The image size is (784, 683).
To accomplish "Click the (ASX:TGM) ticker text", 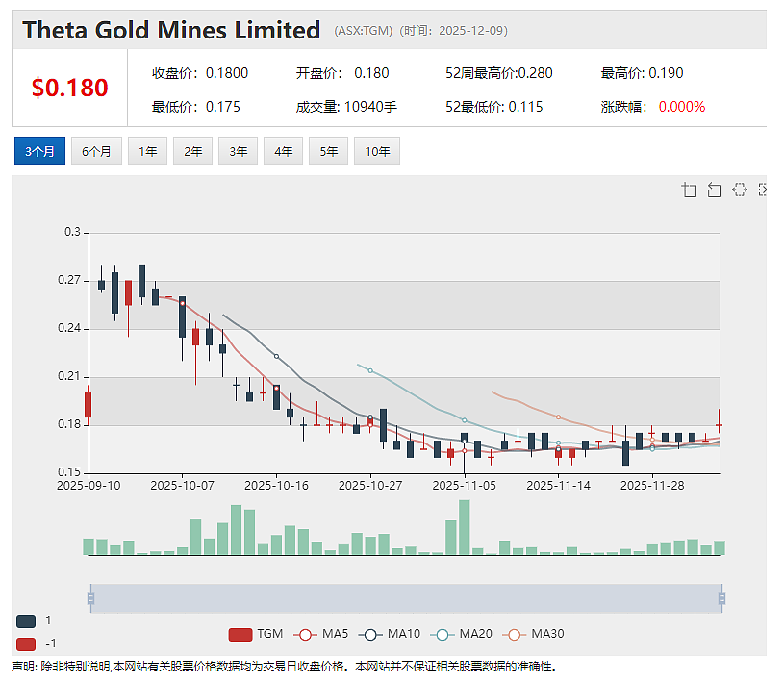I will 364,31.
